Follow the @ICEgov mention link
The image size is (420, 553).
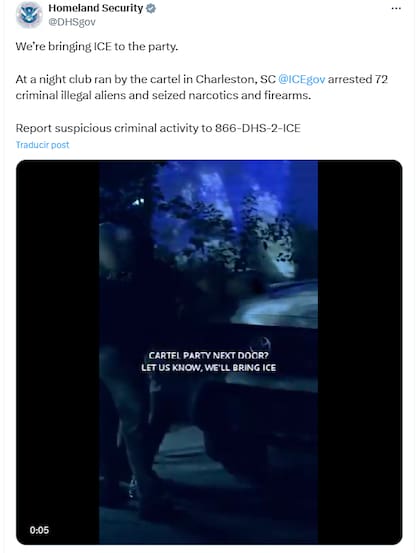pyautogui.click(x=302, y=79)
